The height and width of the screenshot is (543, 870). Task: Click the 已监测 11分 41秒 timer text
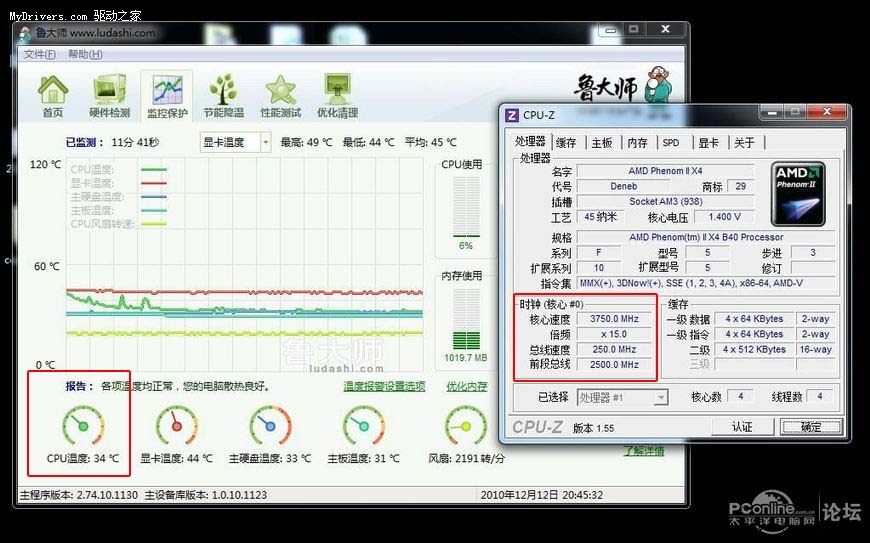[x=112, y=143]
